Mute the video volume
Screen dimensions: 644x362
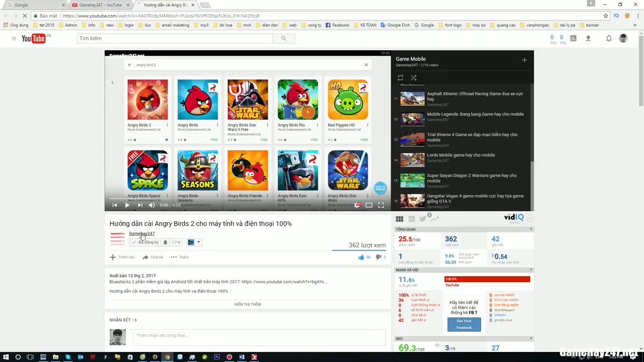click(152, 205)
